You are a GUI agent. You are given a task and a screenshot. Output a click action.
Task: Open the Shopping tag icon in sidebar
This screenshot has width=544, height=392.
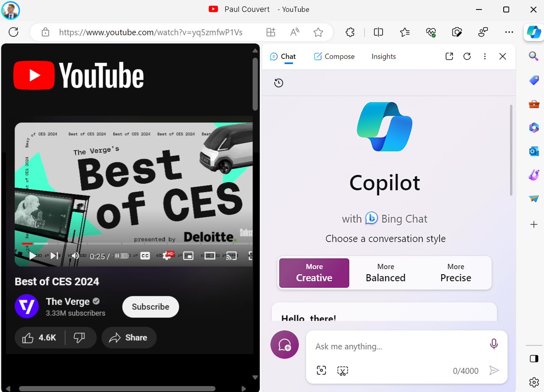[x=534, y=80]
